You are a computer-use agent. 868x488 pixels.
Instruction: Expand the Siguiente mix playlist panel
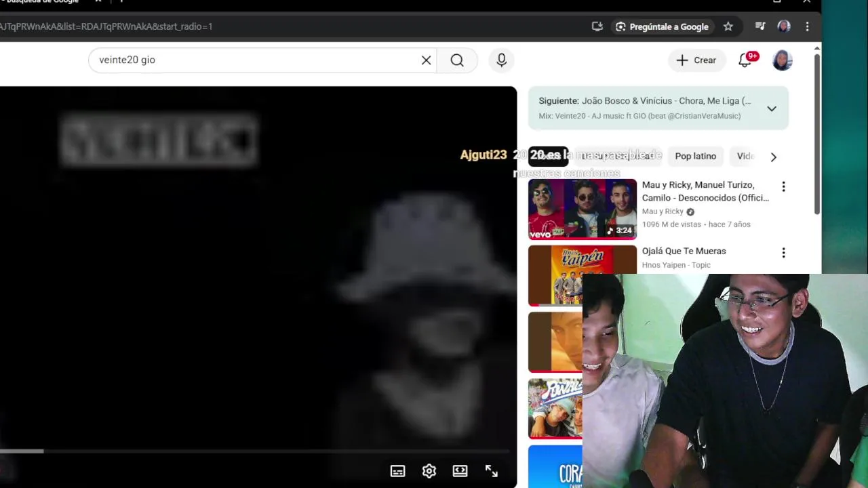tap(772, 108)
